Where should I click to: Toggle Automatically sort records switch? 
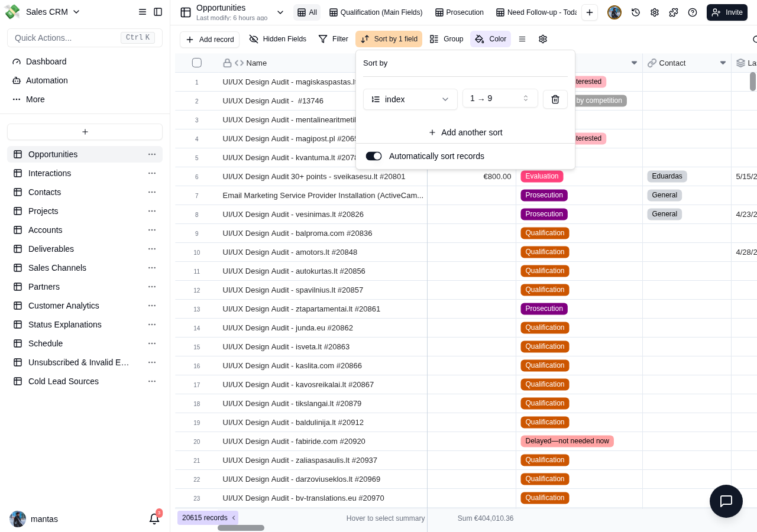[374, 156]
